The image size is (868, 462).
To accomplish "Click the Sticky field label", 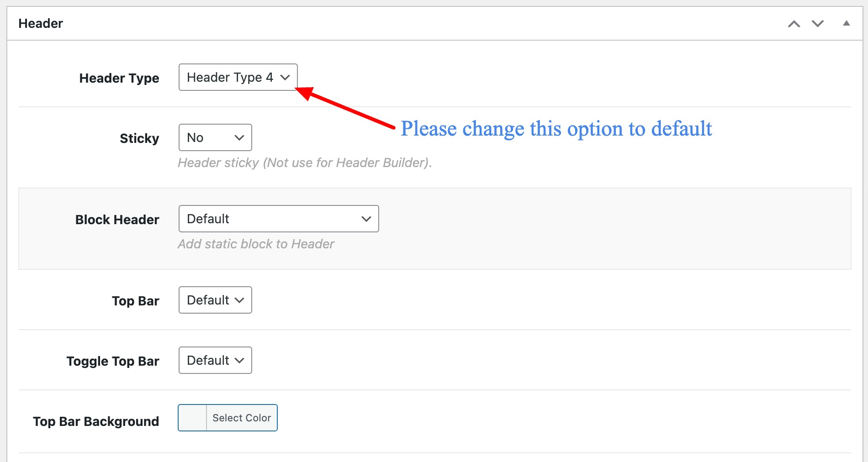I will click(x=139, y=139).
